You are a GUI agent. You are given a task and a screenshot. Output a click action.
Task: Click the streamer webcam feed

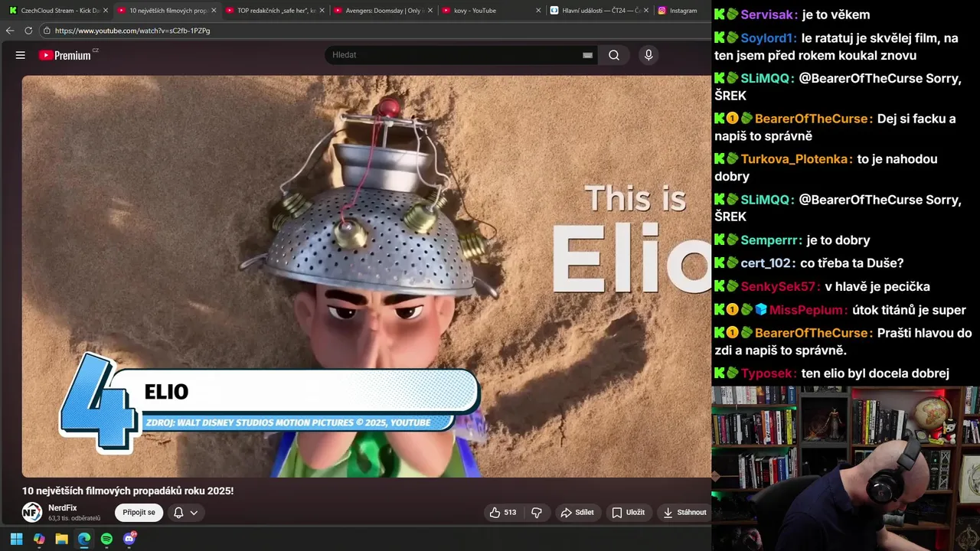coord(846,468)
